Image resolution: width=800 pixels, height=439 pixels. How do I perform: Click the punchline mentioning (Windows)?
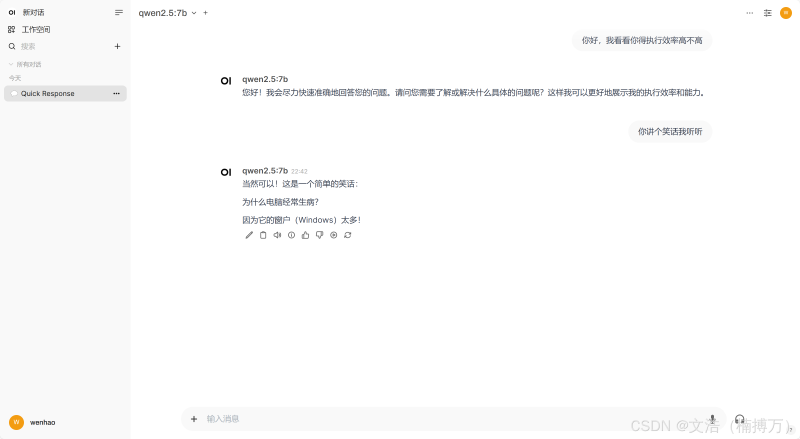tap(302, 220)
